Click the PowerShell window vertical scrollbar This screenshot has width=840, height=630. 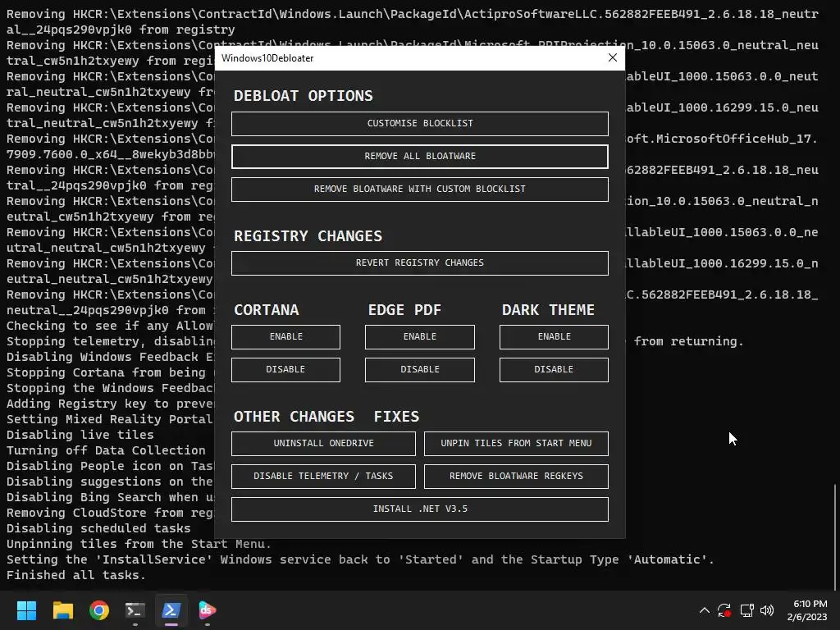coord(836,536)
